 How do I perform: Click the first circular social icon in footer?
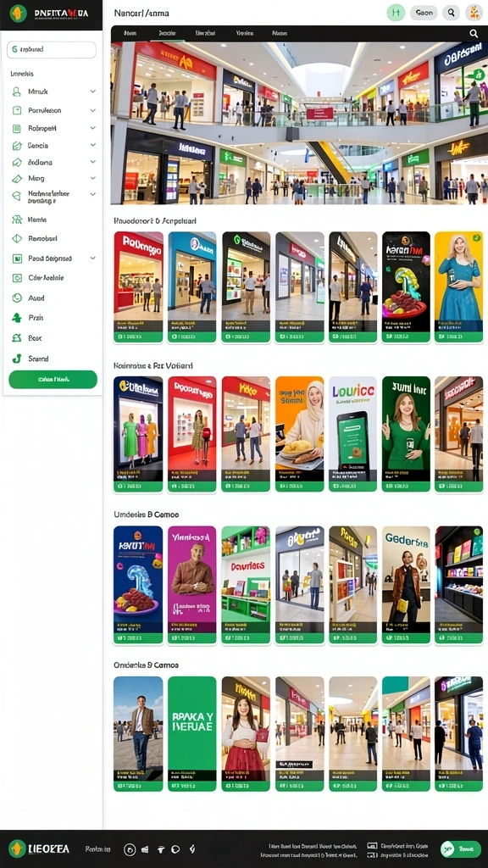(x=130, y=849)
